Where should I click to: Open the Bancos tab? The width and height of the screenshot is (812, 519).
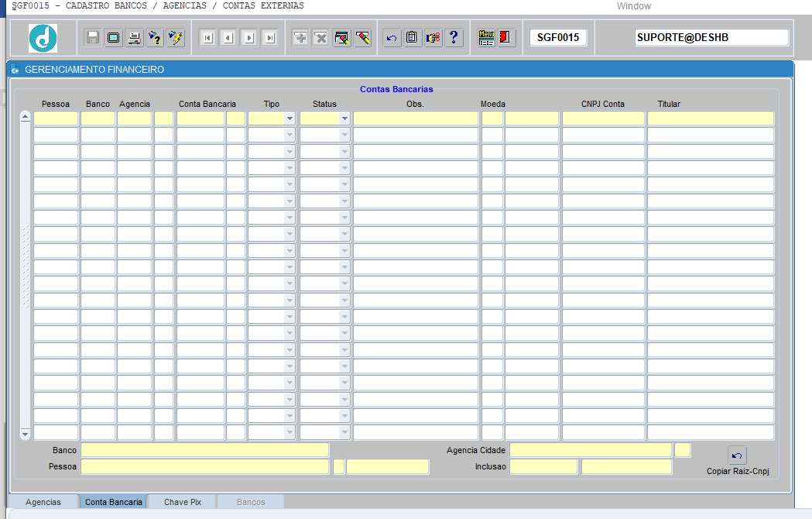tap(251, 502)
